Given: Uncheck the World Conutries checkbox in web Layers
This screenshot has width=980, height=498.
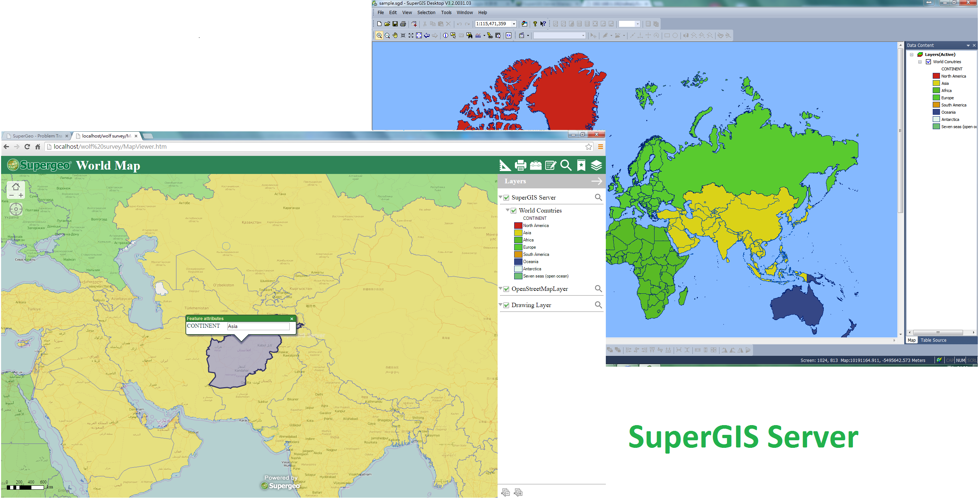Looking at the screenshot, I should pyautogui.click(x=513, y=211).
